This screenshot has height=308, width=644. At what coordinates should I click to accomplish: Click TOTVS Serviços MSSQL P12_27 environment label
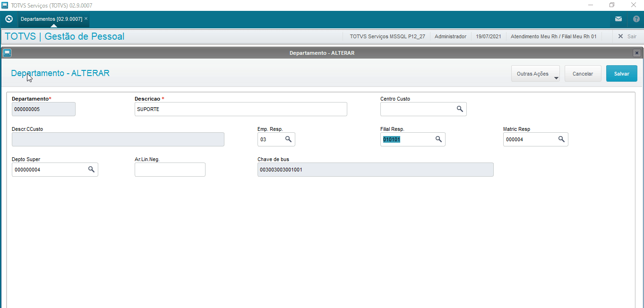[x=387, y=36]
